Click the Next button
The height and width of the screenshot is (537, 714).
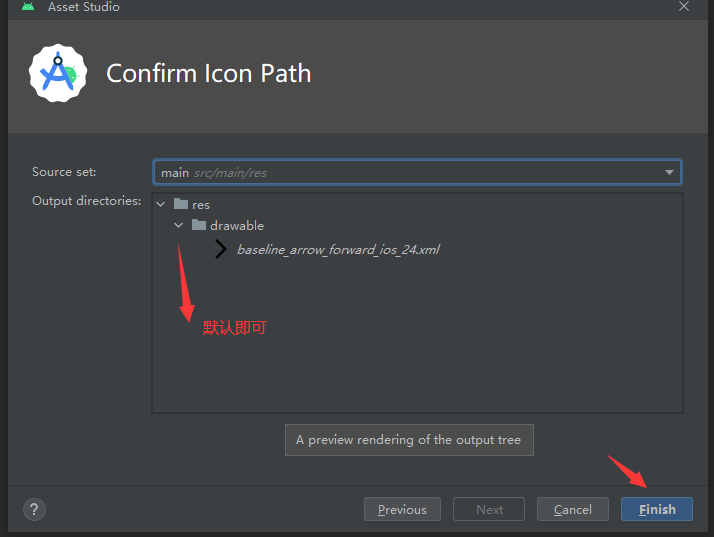[x=489, y=509]
